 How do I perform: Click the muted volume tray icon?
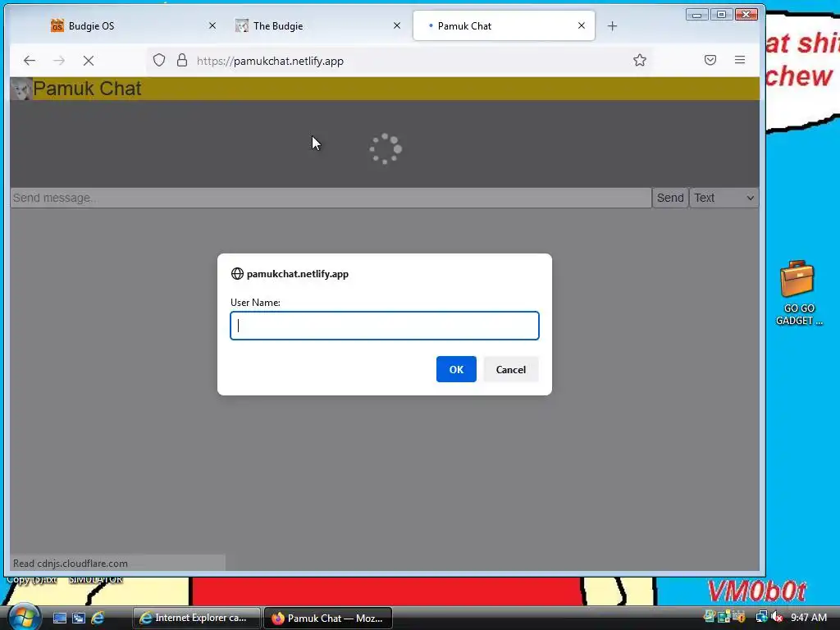tap(778, 617)
